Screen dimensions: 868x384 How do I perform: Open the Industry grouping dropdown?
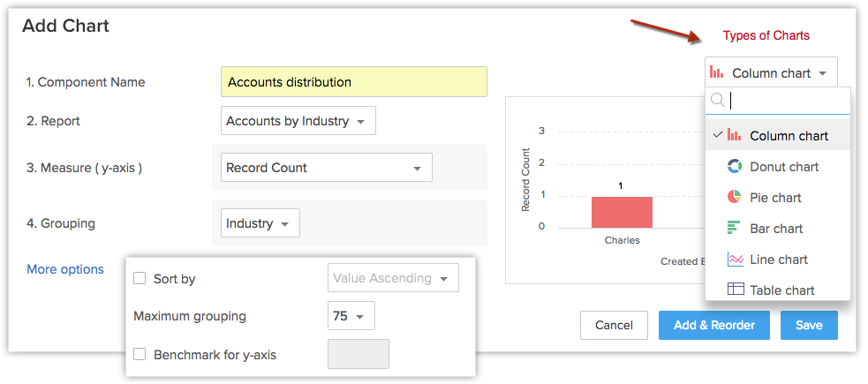click(x=260, y=223)
